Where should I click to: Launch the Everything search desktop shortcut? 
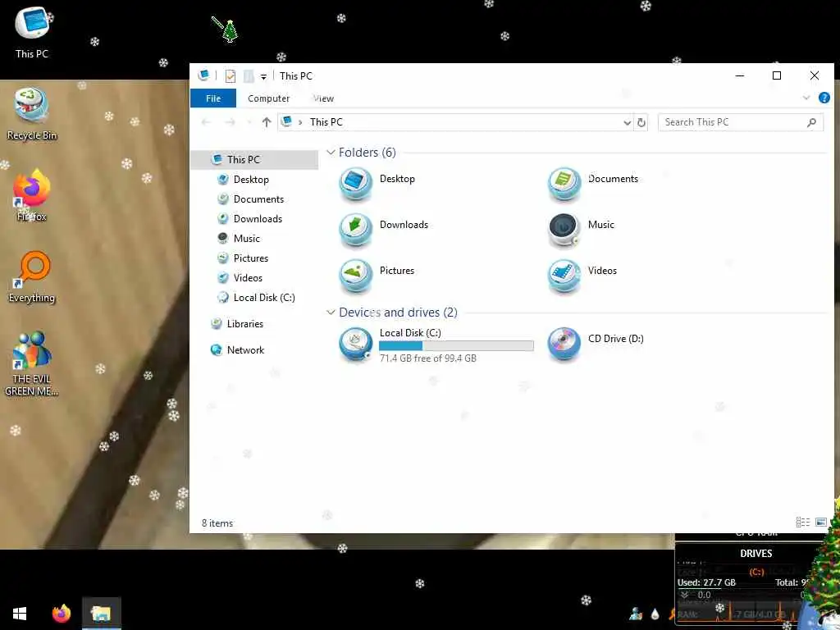[x=32, y=276]
